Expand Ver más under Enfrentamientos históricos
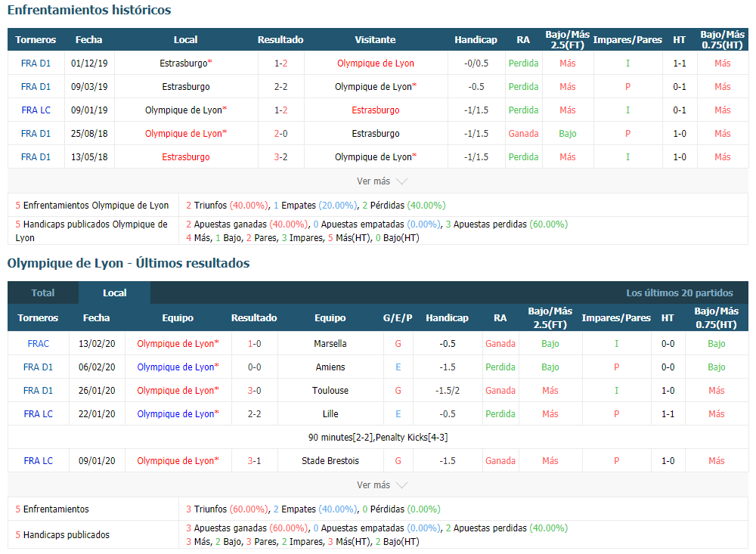Screen dimensions: 756x554 (x=381, y=181)
